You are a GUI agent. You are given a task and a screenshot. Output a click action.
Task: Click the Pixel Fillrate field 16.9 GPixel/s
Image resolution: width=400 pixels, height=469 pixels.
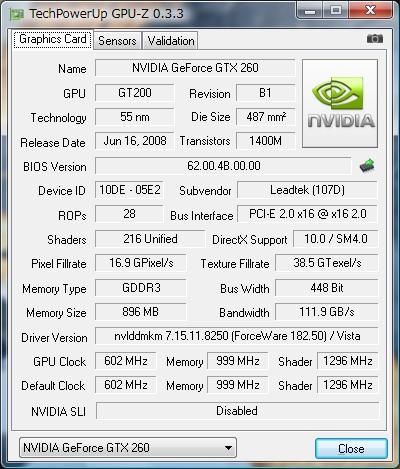click(x=141, y=263)
